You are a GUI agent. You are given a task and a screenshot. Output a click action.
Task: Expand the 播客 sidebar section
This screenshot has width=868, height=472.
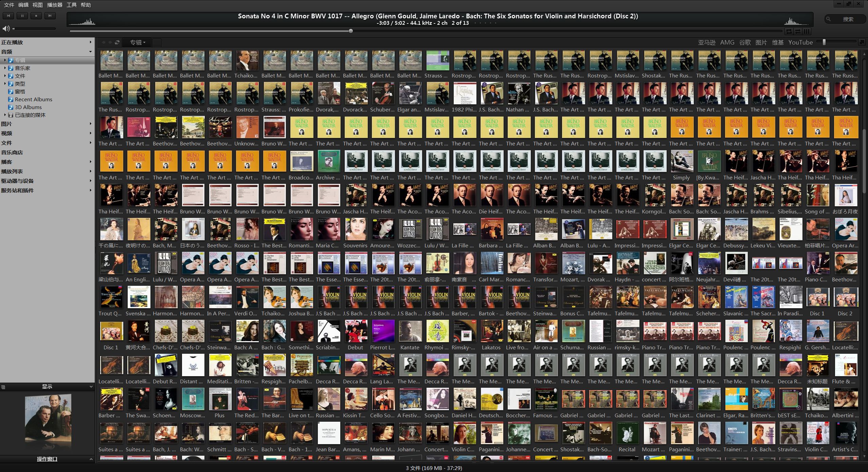47,162
